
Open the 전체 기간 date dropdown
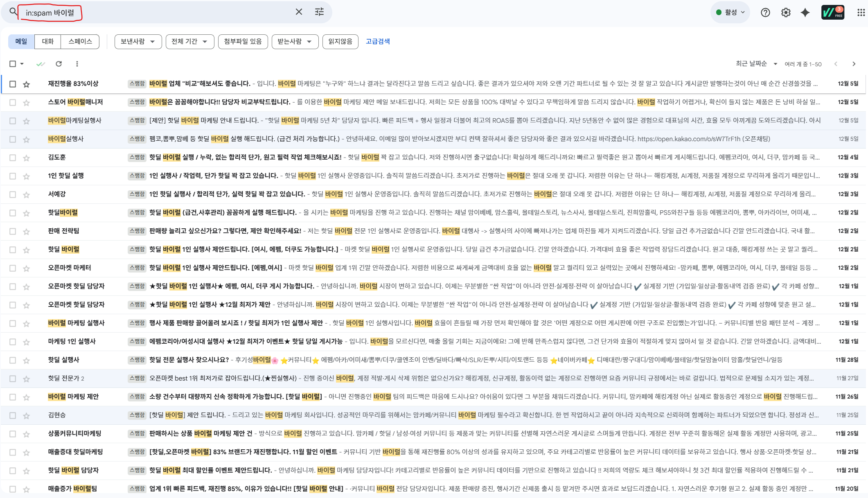coord(189,42)
